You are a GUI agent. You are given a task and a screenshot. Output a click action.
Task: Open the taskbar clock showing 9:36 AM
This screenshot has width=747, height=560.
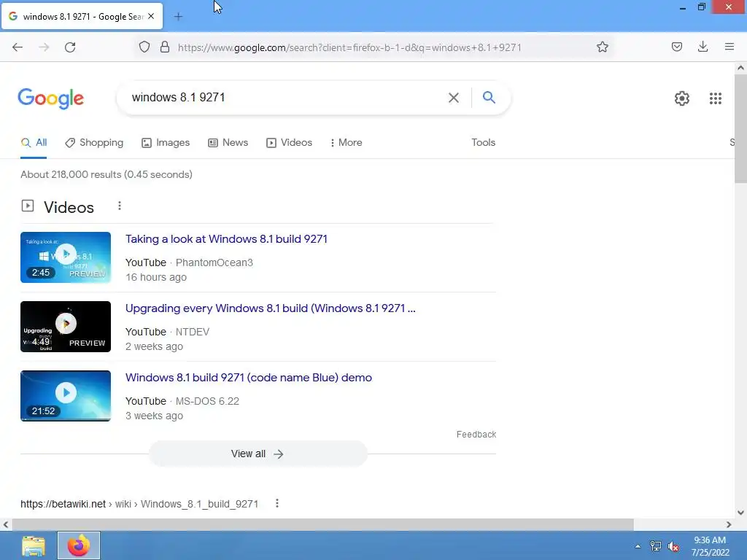pos(710,546)
